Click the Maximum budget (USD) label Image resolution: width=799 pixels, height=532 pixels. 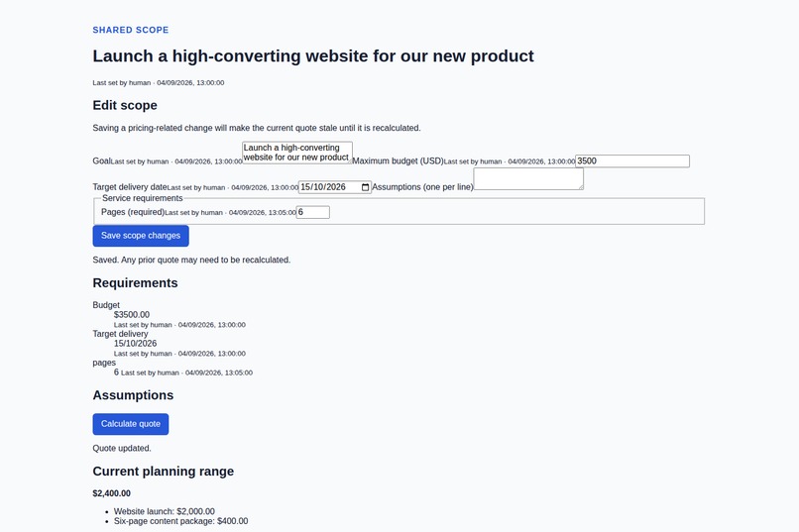[x=398, y=160]
